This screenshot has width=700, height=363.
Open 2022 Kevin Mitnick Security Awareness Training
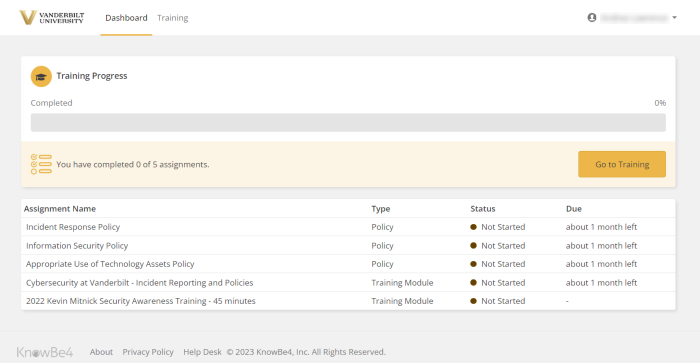(141, 301)
